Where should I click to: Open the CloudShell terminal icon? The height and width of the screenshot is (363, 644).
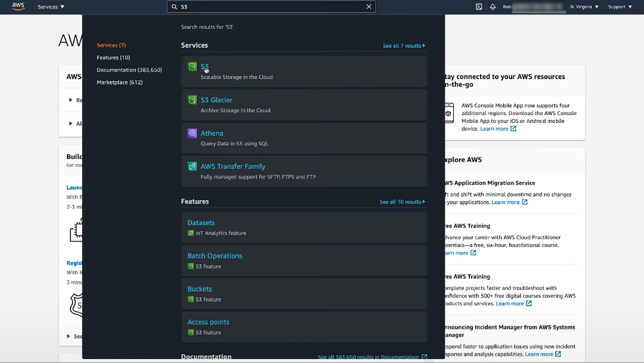[479, 7]
